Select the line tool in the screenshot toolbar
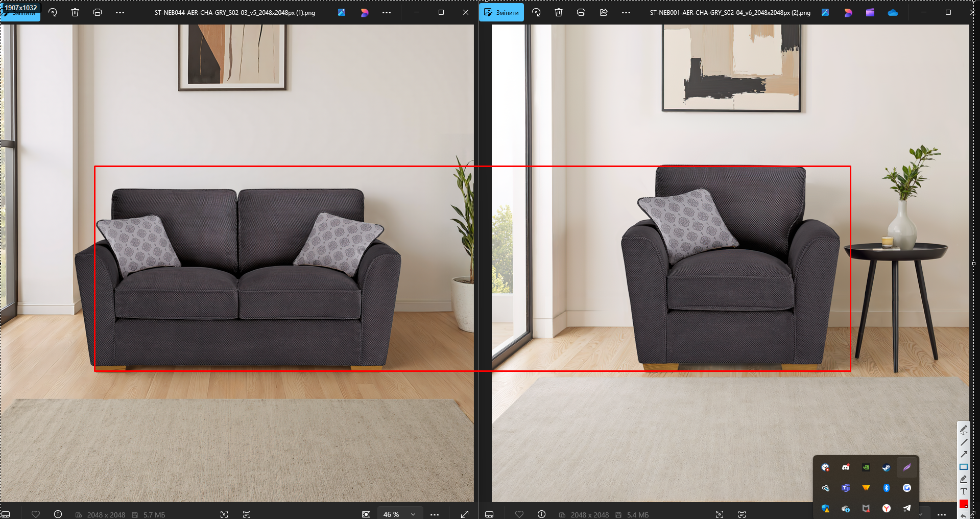Viewport: 980px width, 519px height. 964,442
